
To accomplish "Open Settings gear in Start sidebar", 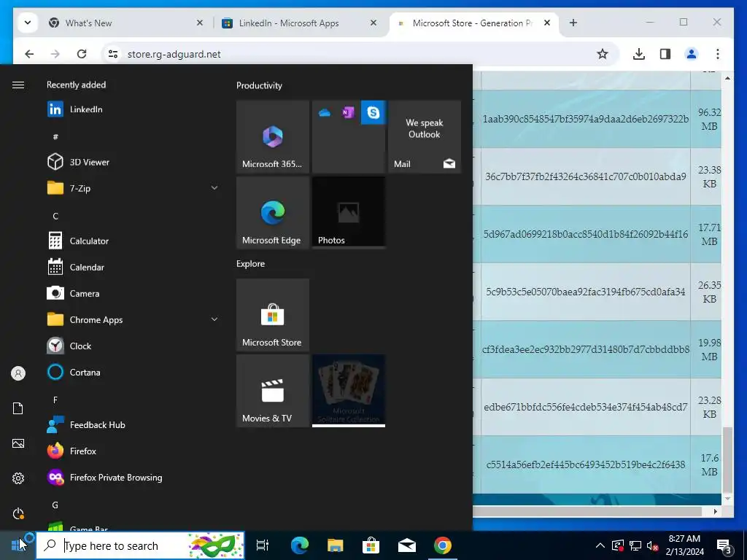I will point(18,478).
